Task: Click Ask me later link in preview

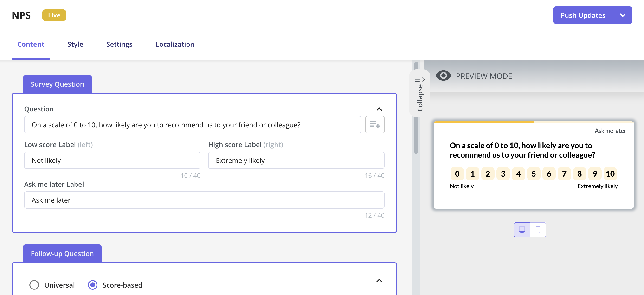Action: pyautogui.click(x=610, y=131)
